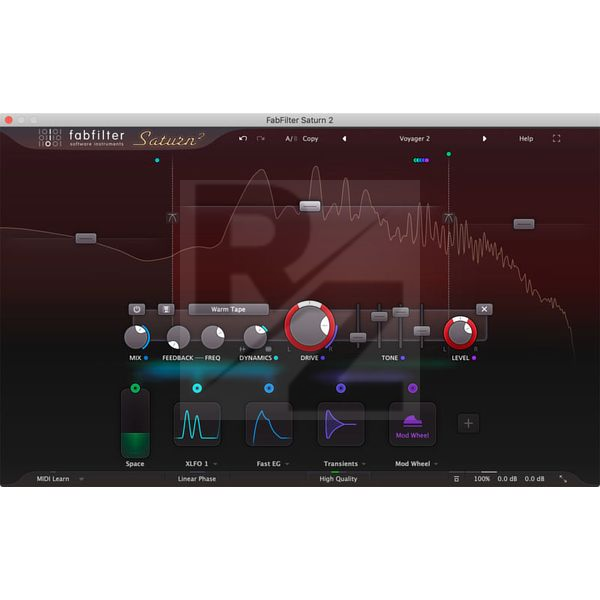Toggle the band power button

pos(137,309)
